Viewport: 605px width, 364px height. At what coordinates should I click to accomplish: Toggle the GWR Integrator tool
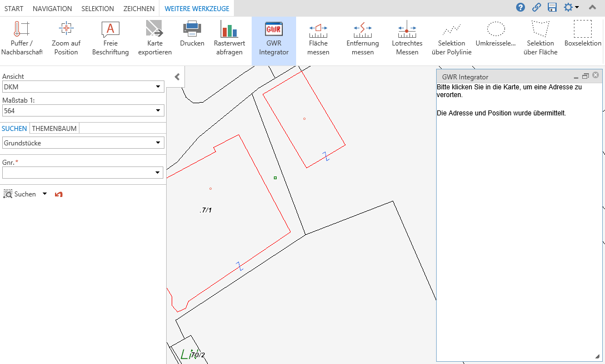(x=274, y=38)
